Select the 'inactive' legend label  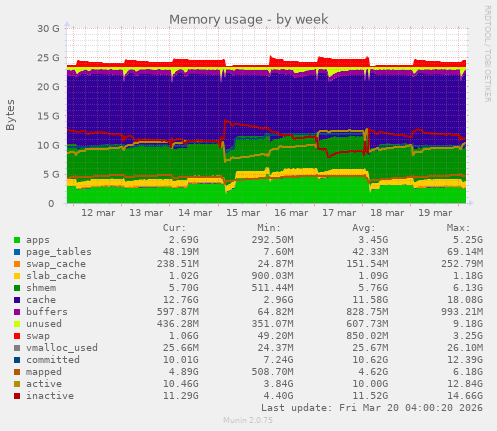tap(50, 396)
